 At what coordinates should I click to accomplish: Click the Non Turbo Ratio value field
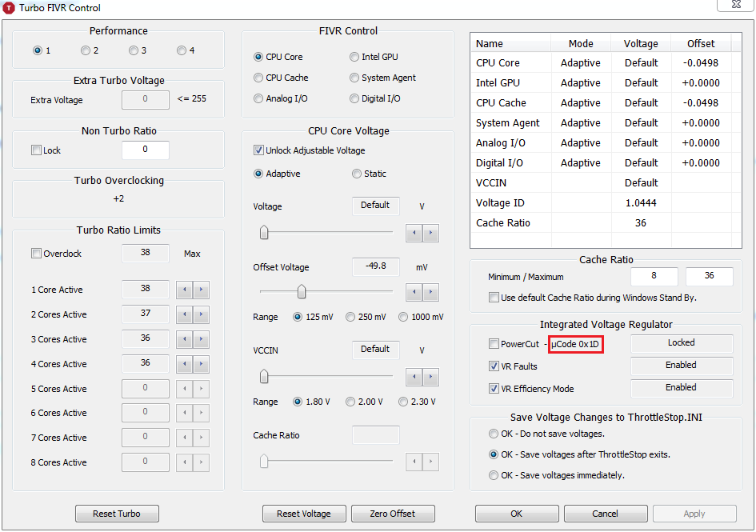(146, 150)
